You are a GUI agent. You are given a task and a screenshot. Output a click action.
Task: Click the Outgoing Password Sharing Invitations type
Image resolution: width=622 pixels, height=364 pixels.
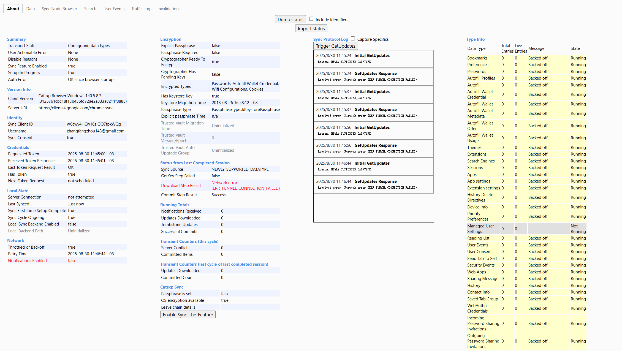pos(483,341)
